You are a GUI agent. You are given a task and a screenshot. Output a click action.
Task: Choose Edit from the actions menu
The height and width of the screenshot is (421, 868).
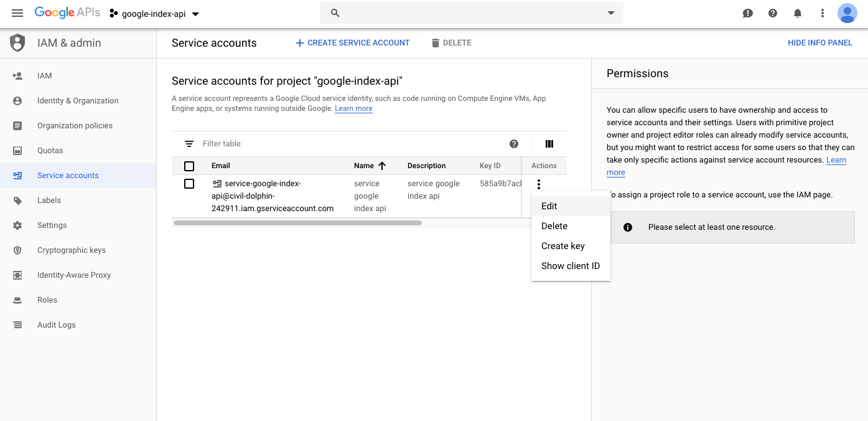[571, 206]
